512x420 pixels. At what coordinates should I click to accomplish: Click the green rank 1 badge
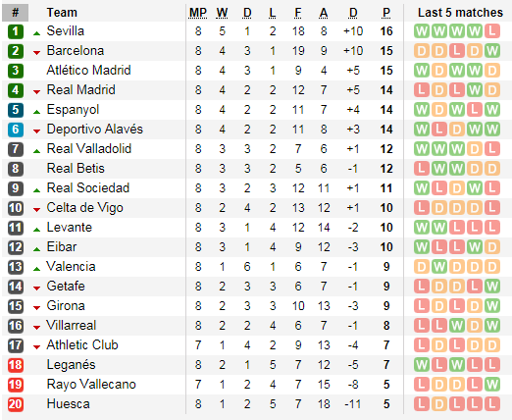click(16, 31)
